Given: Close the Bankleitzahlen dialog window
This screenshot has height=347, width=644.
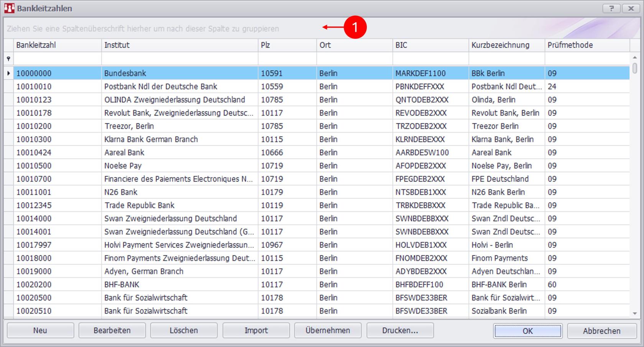Looking at the screenshot, I should [631, 8].
